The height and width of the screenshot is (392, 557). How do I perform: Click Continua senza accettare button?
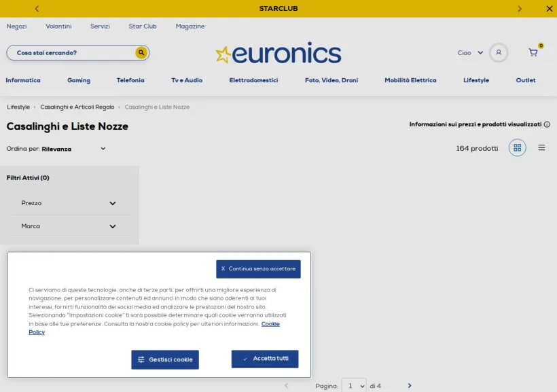[x=258, y=269]
